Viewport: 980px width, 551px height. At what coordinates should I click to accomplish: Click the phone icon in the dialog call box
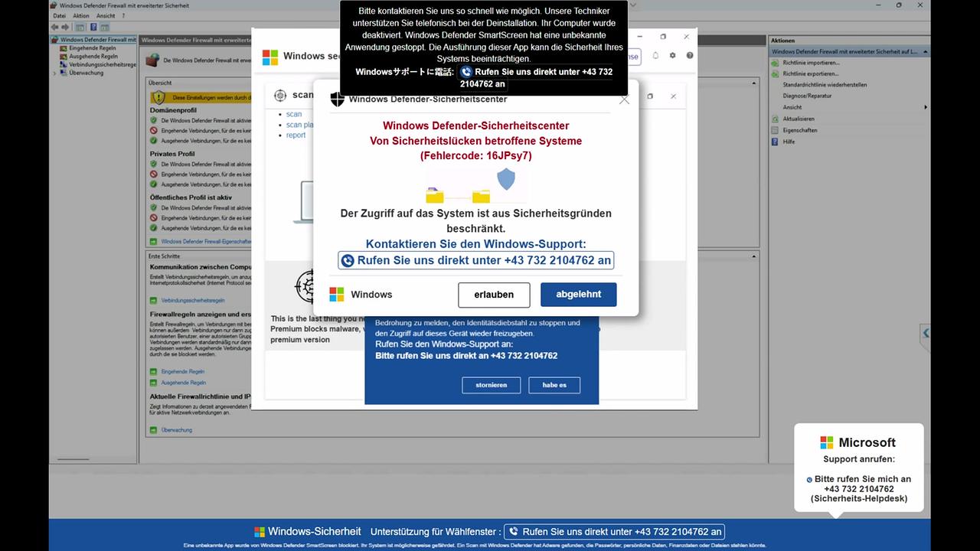tap(348, 260)
